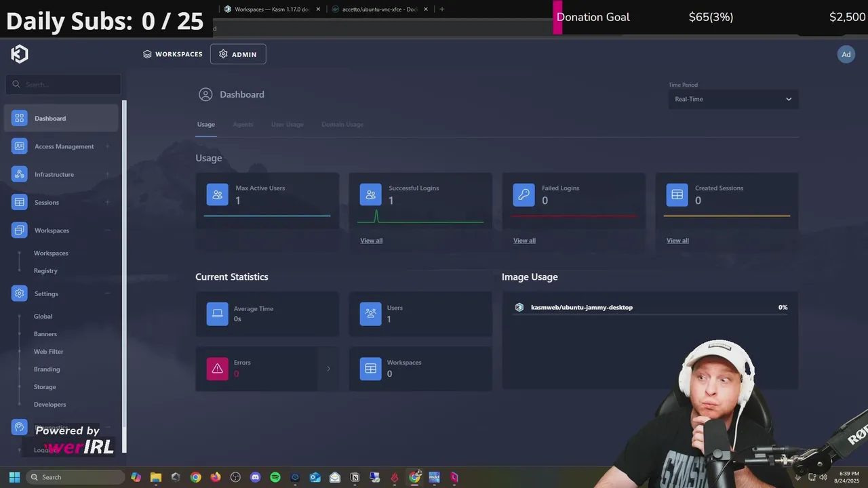
Task: Click the Successful Logins card icon
Action: point(371,195)
